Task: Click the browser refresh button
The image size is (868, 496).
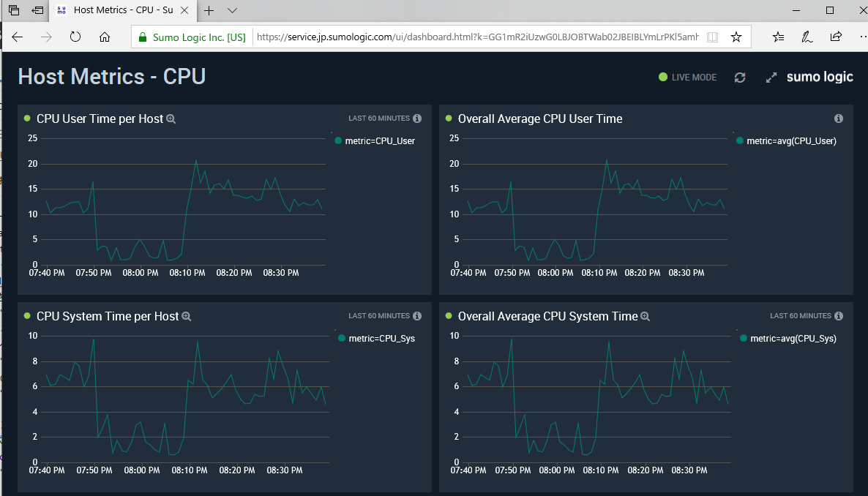Action: [75, 37]
